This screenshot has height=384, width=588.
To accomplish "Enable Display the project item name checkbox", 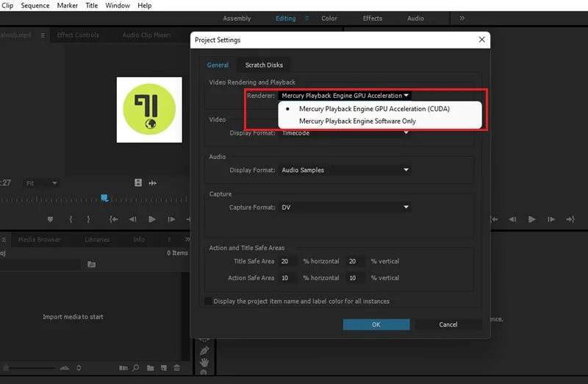I will pyautogui.click(x=208, y=301).
